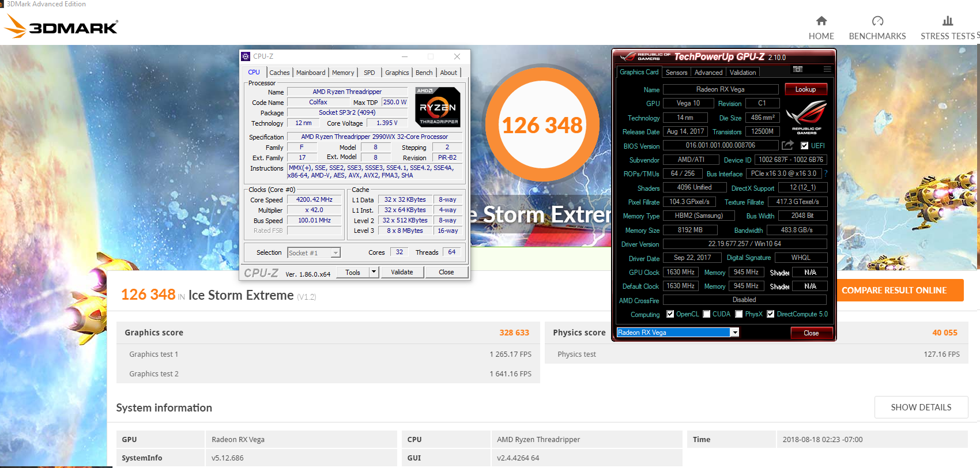Toggle the UEFI checkbox in GPU-Z
Viewport: 980px width, 468px height.
coord(805,146)
